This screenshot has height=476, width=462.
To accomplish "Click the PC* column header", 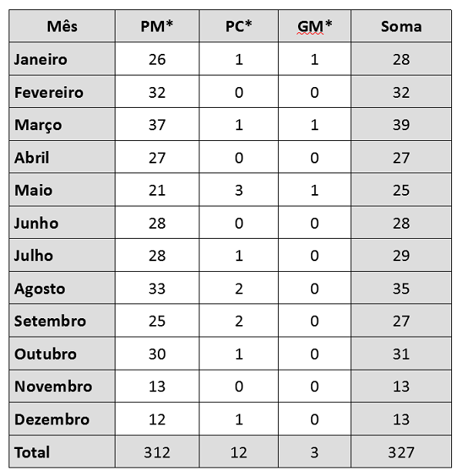I will pyautogui.click(x=239, y=26).
